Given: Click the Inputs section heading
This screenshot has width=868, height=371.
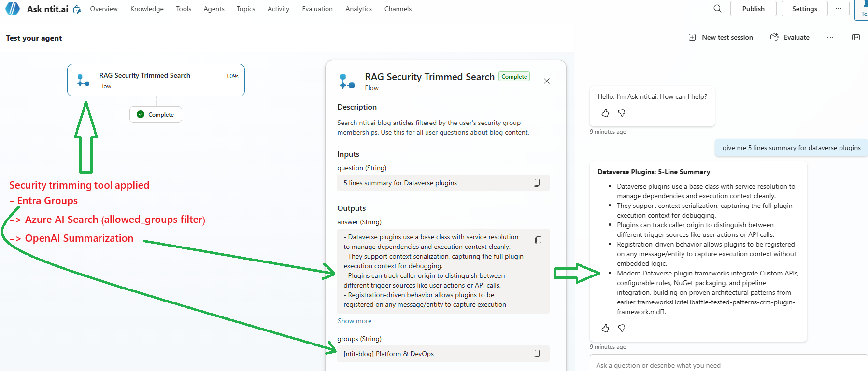Looking at the screenshot, I should pyautogui.click(x=348, y=154).
